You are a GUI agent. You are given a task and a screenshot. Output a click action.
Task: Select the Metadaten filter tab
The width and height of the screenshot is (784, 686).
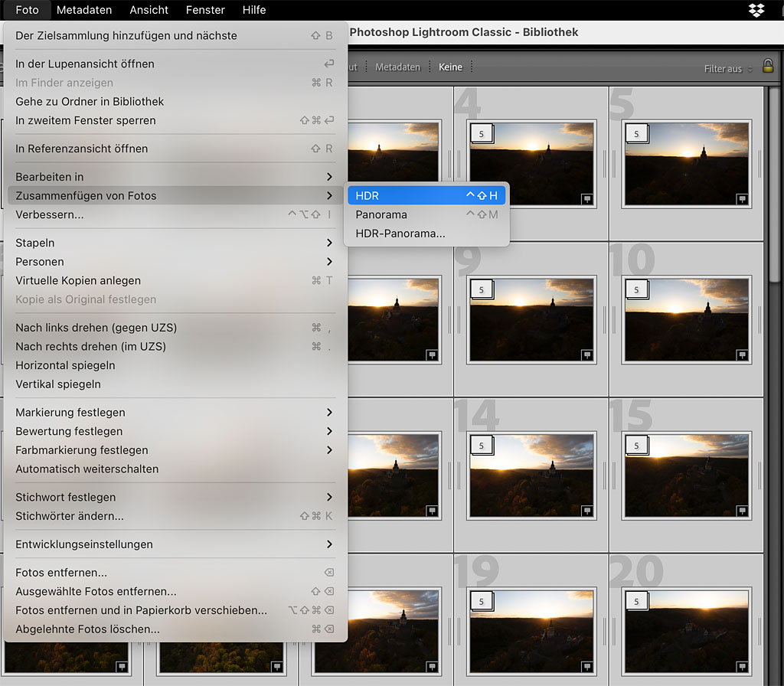tap(397, 67)
